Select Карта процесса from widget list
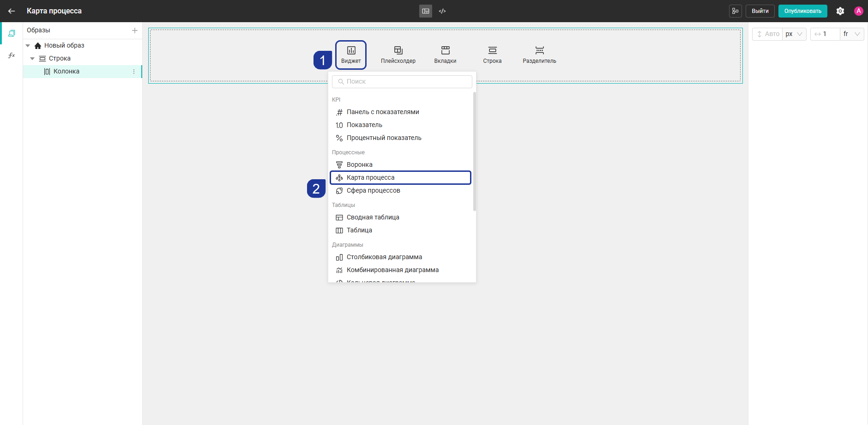 401,177
